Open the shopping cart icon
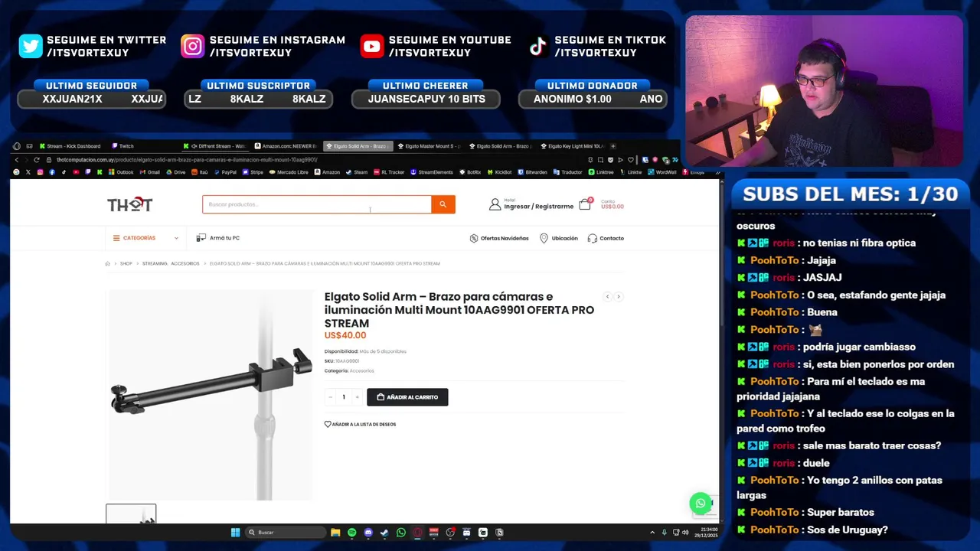The height and width of the screenshot is (551, 980). click(585, 204)
